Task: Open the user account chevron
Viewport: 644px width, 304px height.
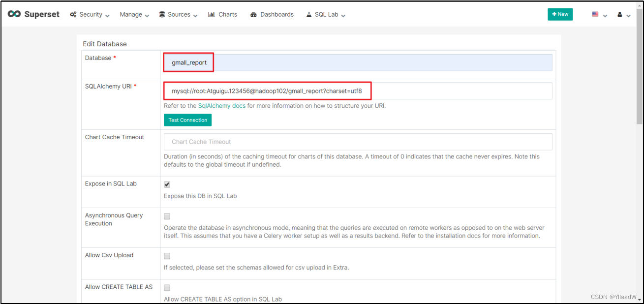Action: (628, 16)
